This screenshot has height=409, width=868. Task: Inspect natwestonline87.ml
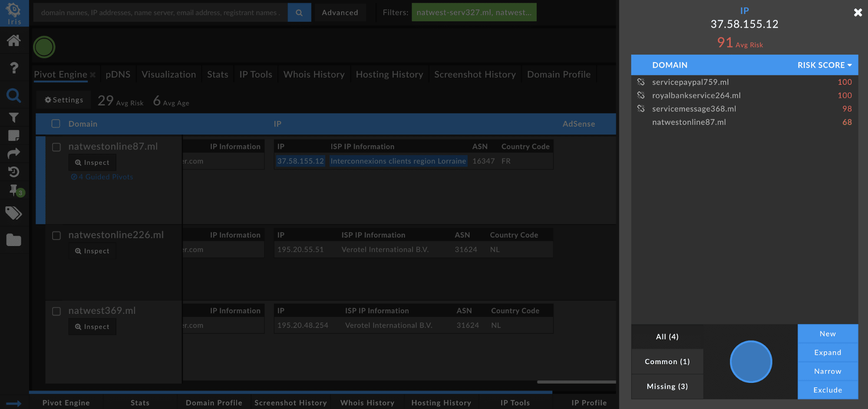click(92, 162)
